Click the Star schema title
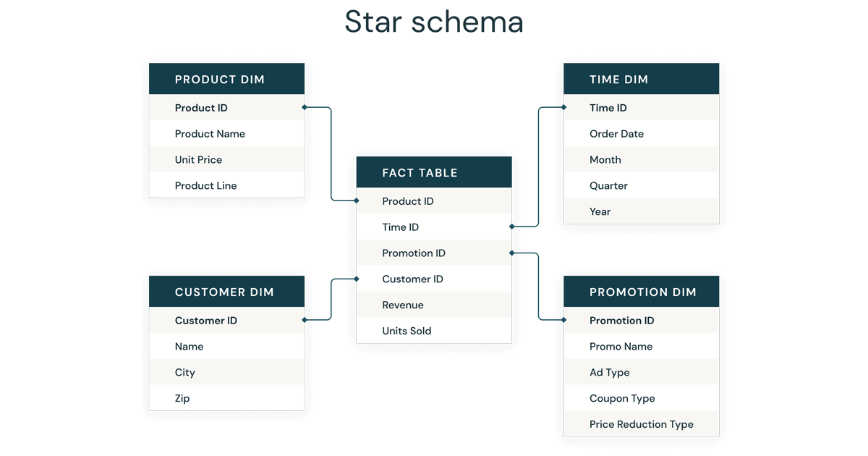Image resolution: width=868 pixels, height=456 pixels. tap(434, 22)
